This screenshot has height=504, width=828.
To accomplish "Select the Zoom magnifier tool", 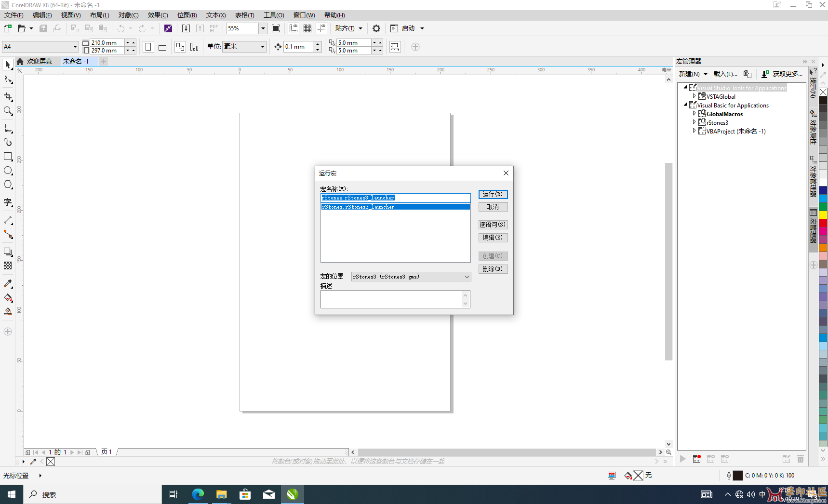I will 8,111.
